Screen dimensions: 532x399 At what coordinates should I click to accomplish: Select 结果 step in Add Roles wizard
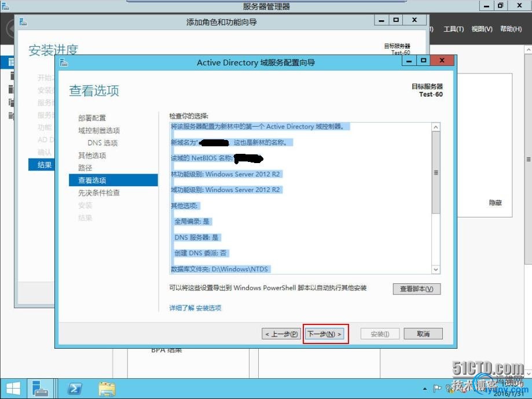pos(42,165)
